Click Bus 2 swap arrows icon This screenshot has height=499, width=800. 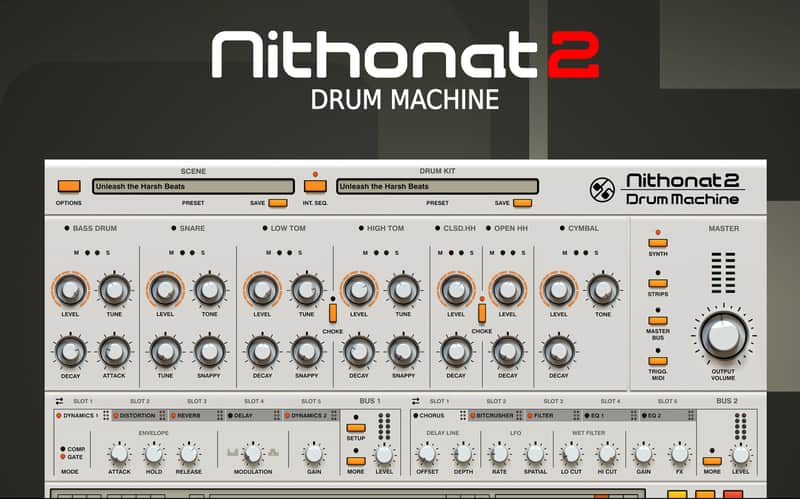(x=416, y=401)
